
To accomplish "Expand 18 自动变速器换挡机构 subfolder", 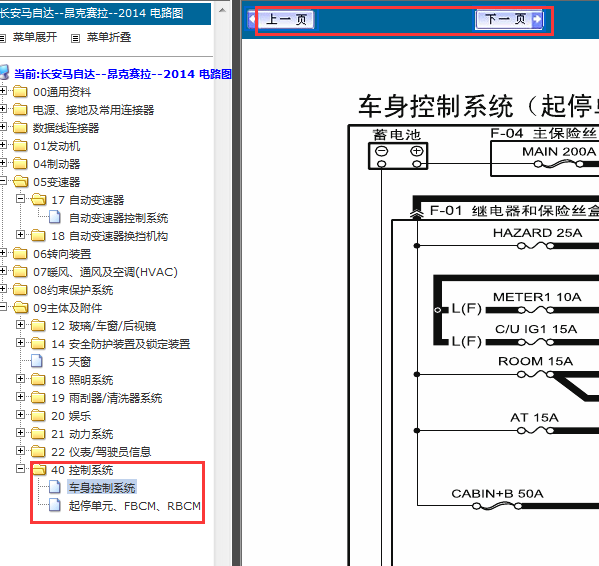I will 21,234.
